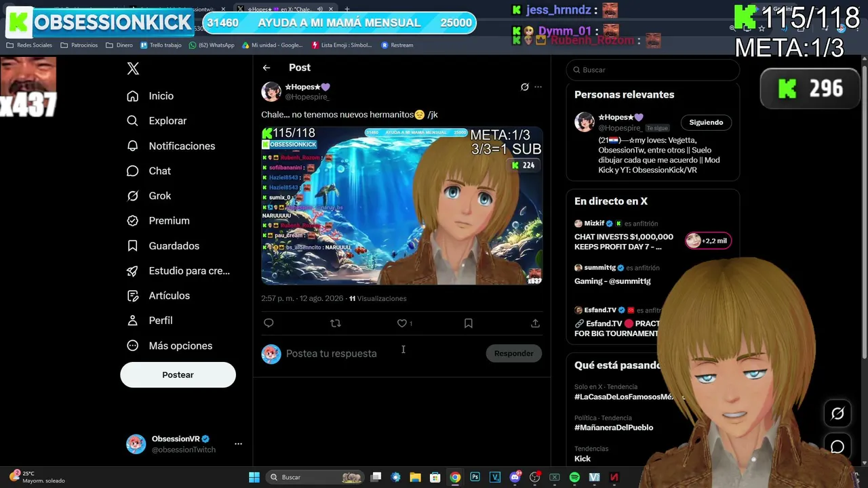Click the floating Grok button
Image resolution: width=868 pixels, height=488 pixels.
(837, 413)
